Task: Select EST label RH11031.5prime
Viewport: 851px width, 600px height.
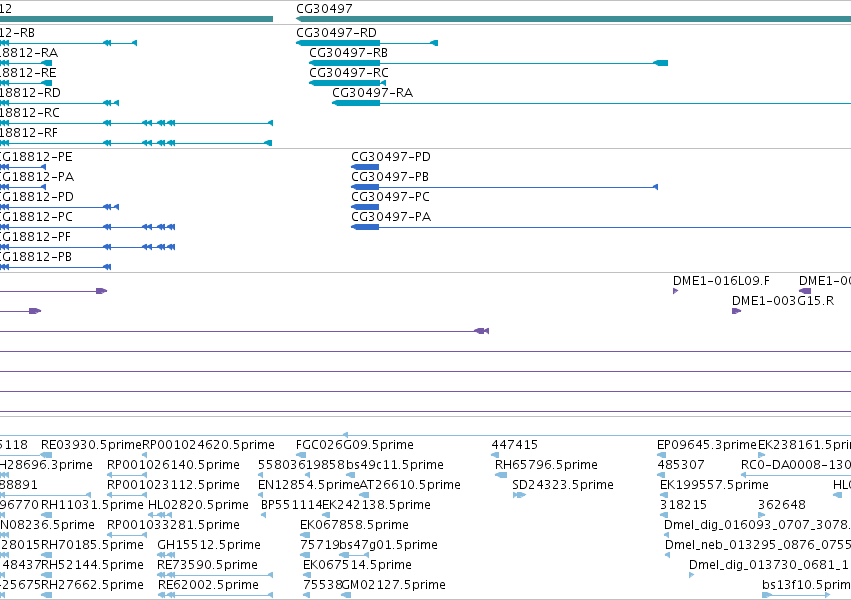Action: coord(92,505)
